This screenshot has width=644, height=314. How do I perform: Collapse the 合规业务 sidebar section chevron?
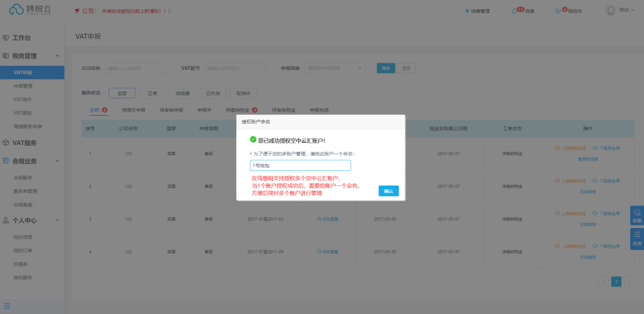[x=57, y=161]
